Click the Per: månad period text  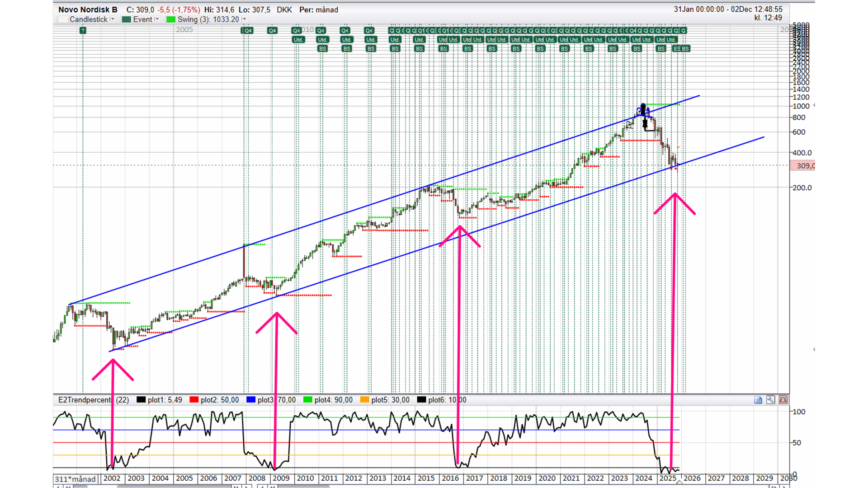tap(318, 9)
